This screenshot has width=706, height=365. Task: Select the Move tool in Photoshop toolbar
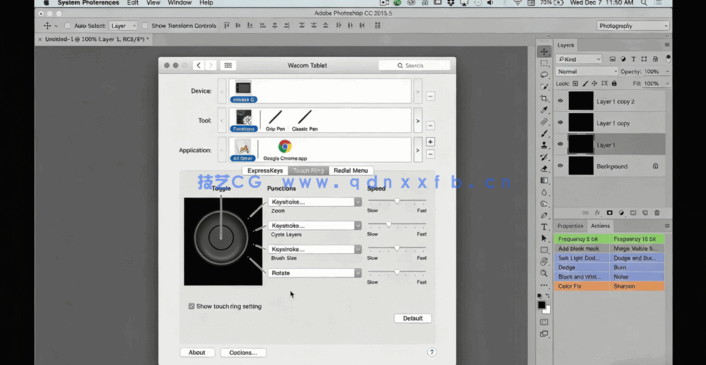pyautogui.click(x=544, y=51)
